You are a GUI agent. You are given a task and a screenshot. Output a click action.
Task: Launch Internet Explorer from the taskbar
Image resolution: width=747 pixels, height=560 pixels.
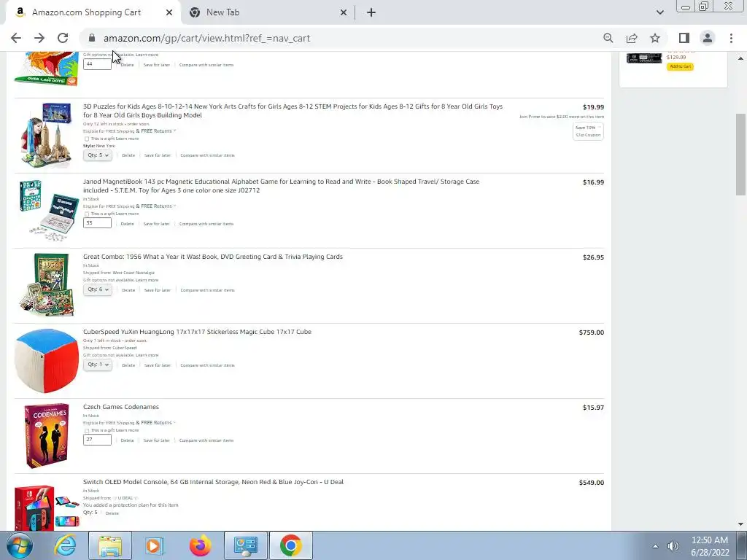(x=65, y=545)
